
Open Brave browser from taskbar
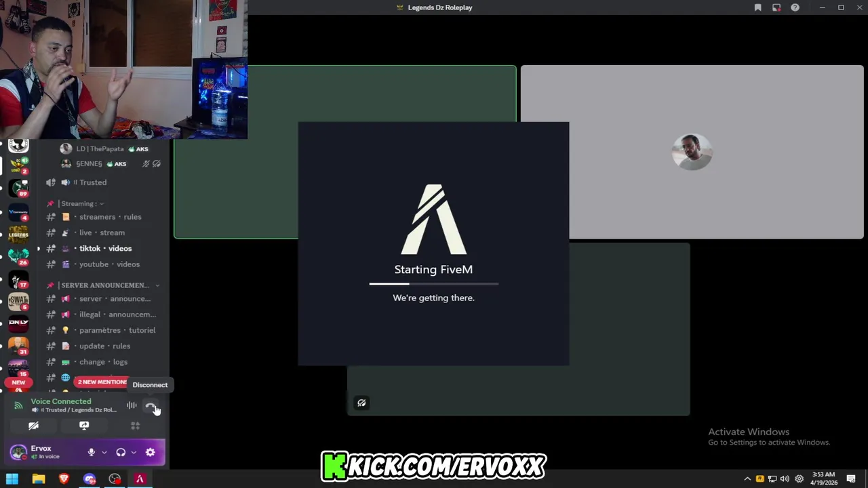click(64, 479)
